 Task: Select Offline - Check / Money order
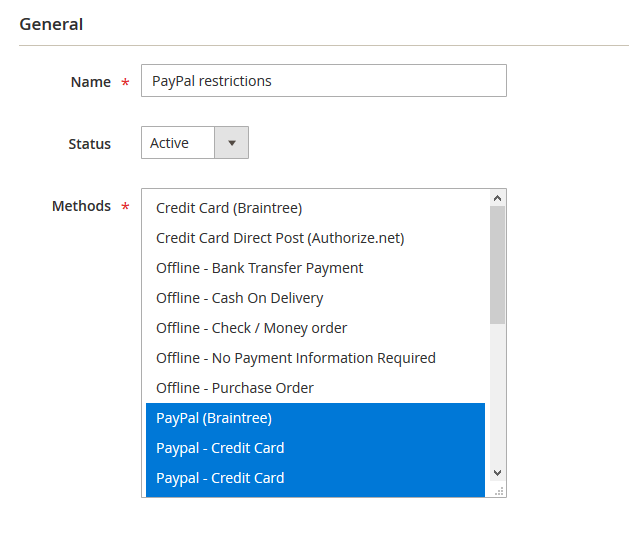pos(252,328)
